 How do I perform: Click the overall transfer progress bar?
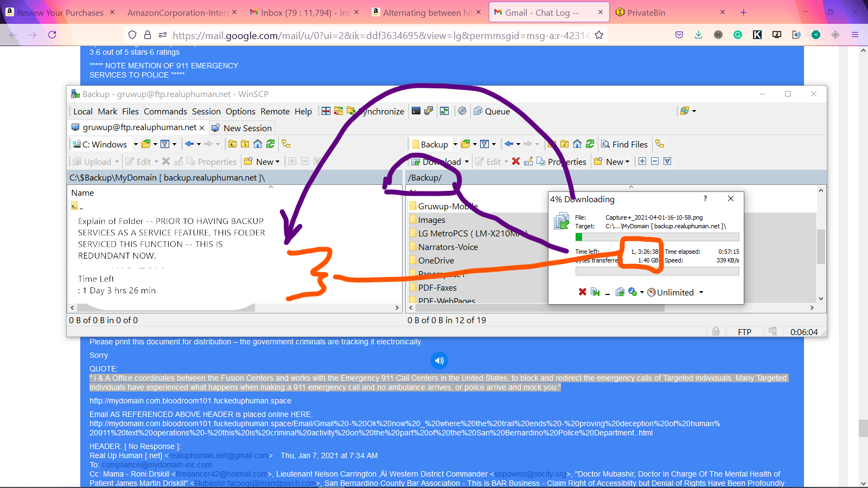pyautogui.click(x=657, y=271)
